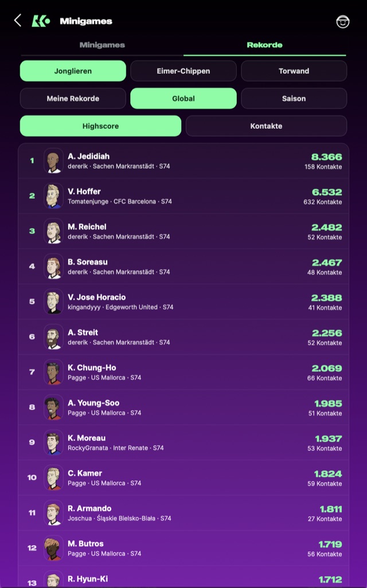This screenshot has height=588, width=367.
Task: Toggle the Jonglieren game filter
Action: (x=73, y=71)
